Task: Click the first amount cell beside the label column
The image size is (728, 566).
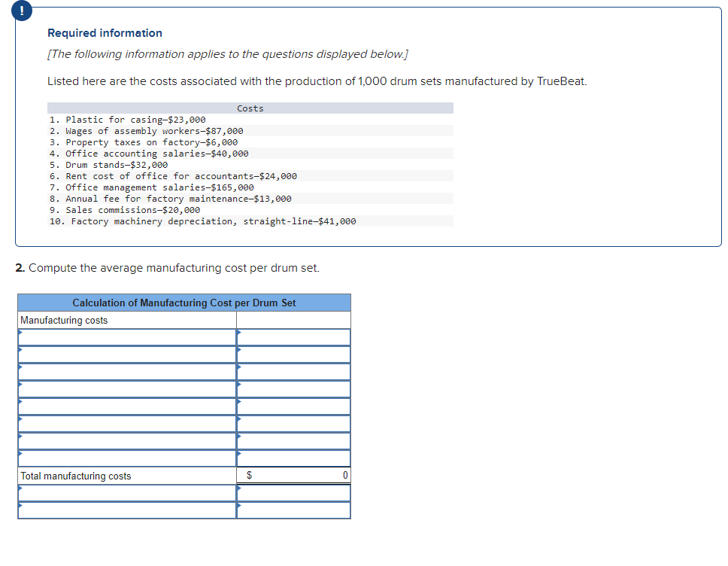Action: [x=293, y=337]
